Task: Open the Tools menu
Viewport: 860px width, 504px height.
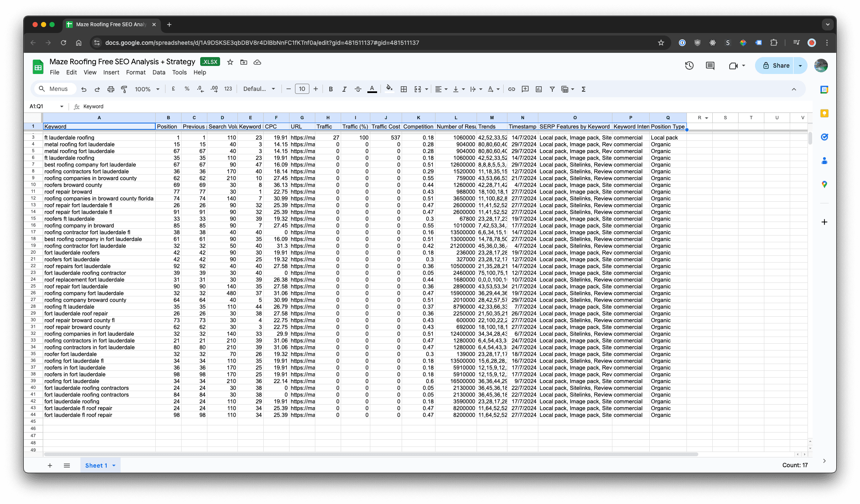Action: 179,72
